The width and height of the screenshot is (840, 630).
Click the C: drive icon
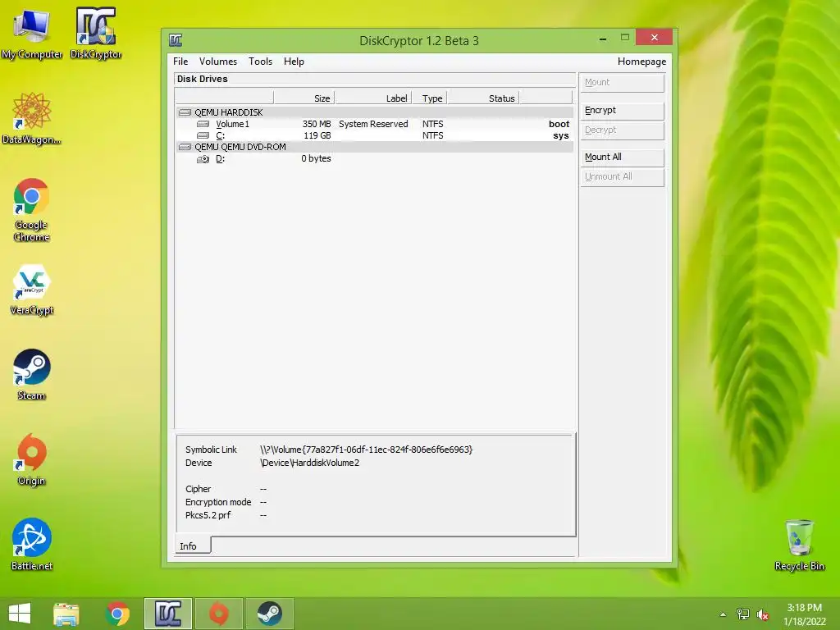click(x=203, y=135)
